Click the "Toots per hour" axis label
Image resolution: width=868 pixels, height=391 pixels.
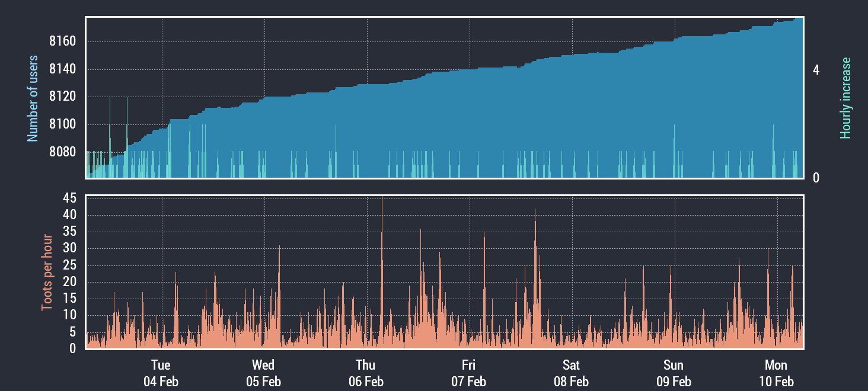pyautogui.click(x=47, y=273)
